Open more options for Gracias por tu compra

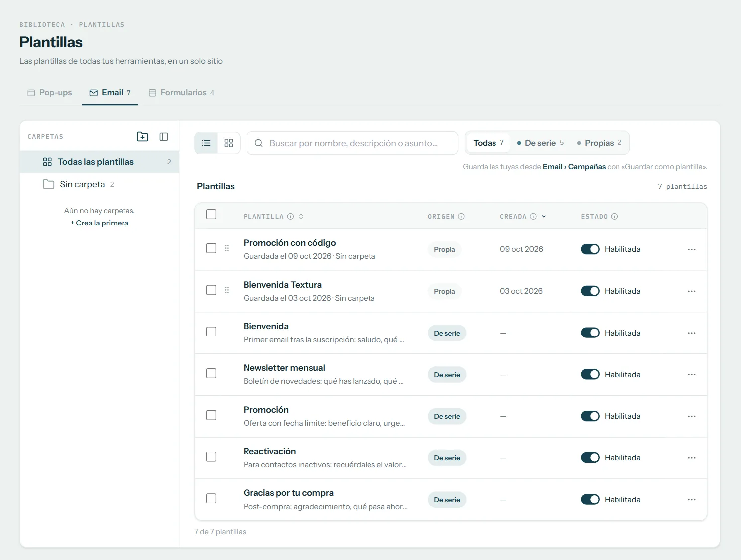[692, 500]
